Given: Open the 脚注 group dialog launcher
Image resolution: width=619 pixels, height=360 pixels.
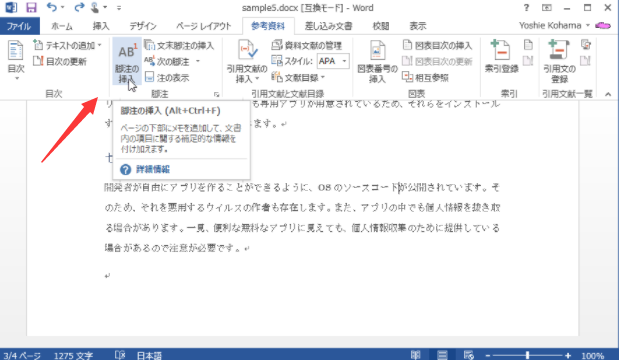Looking at the screenshot, I should coord(216,94).
